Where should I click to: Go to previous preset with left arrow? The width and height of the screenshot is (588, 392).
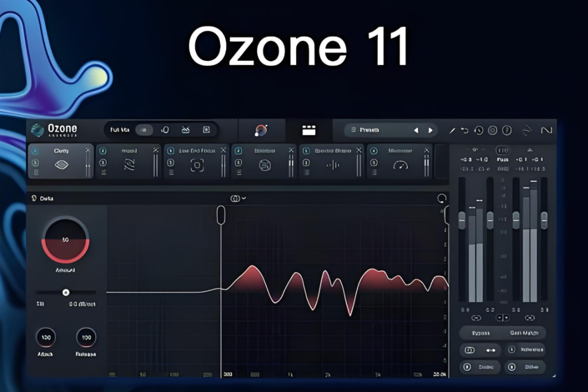point(416,130)
